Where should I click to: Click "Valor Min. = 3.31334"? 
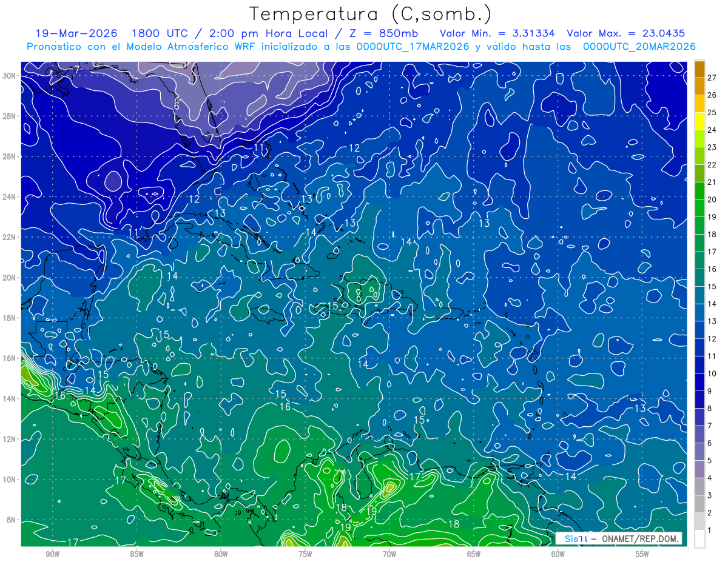[497, 33]
